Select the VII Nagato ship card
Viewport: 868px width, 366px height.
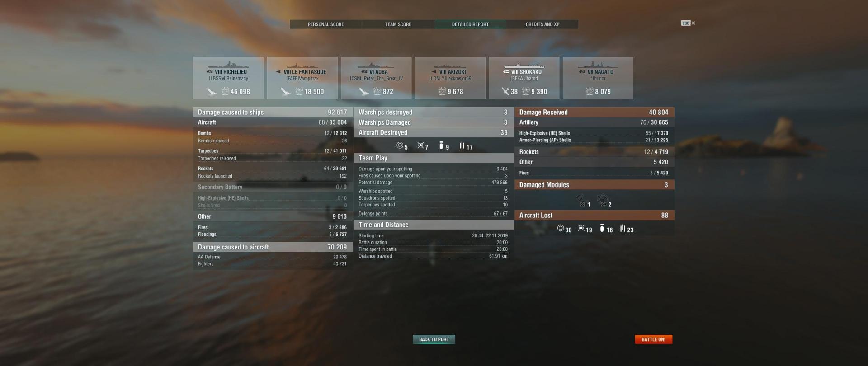pos(598,78)
